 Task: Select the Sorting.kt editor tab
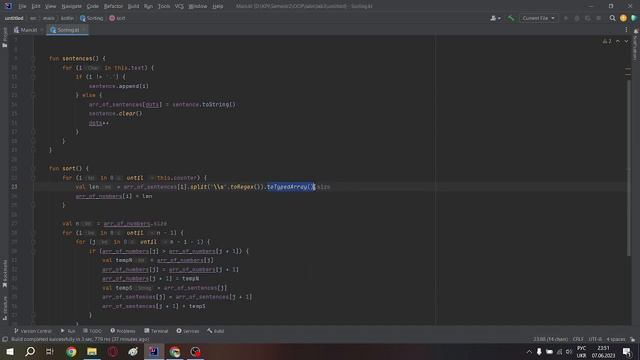67,30
